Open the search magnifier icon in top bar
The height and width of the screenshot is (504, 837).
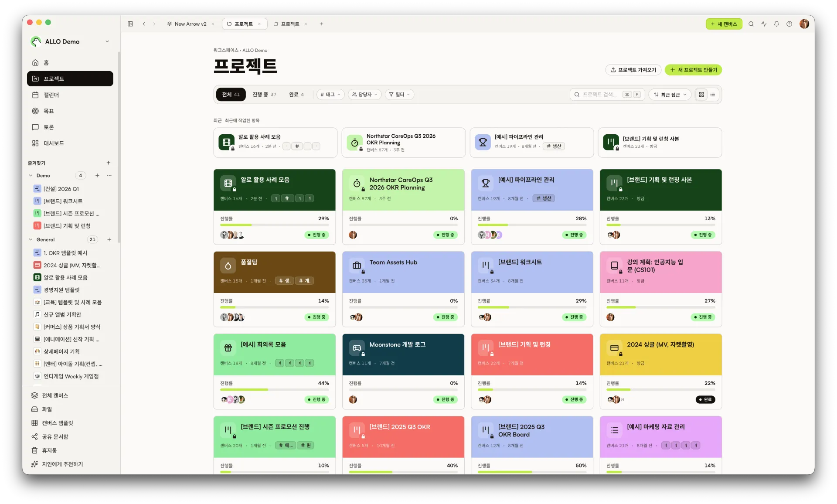click(x=751, y=24)
